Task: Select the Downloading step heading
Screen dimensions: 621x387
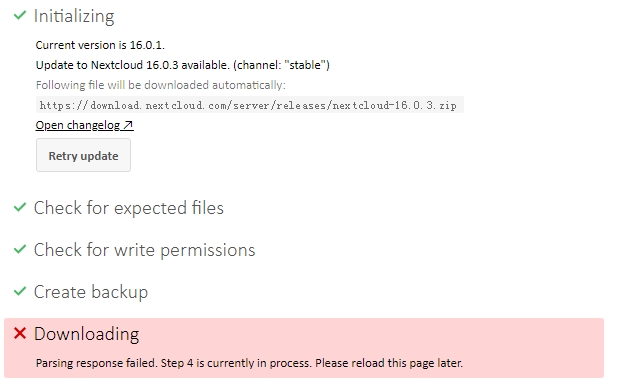Action: coord(86,334)
